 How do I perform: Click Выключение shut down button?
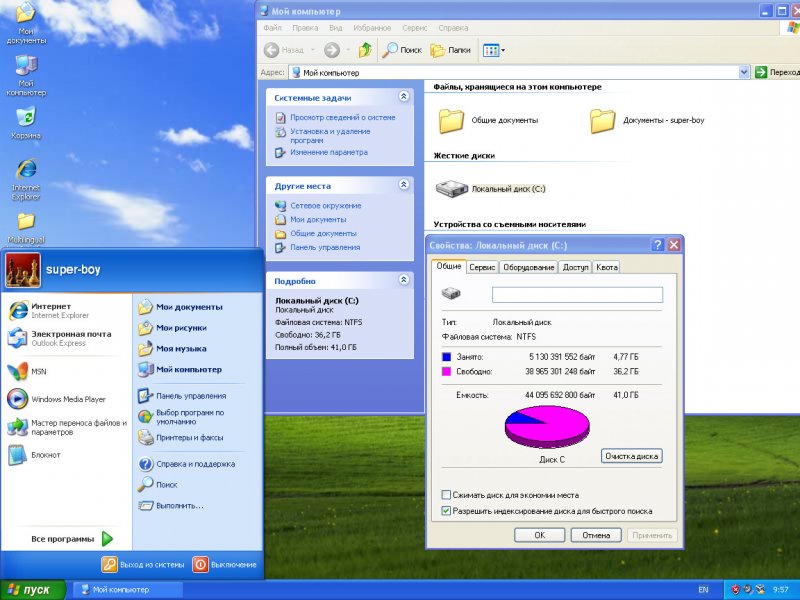[x=224, y=565]
